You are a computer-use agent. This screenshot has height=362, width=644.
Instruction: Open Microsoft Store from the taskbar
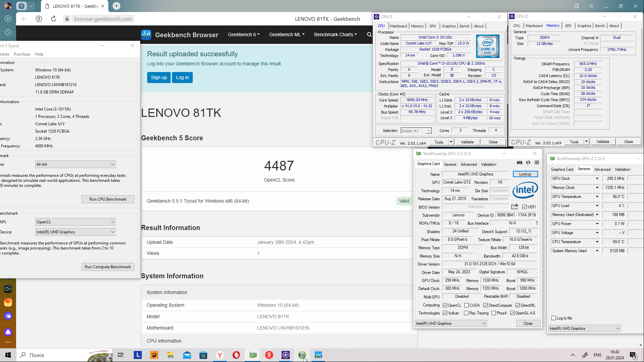[203, 355]
